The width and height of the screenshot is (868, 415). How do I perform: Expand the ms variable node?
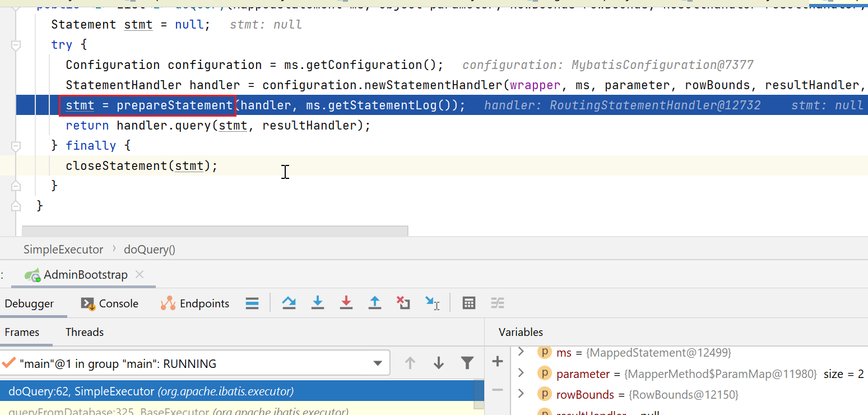point(521,352)
